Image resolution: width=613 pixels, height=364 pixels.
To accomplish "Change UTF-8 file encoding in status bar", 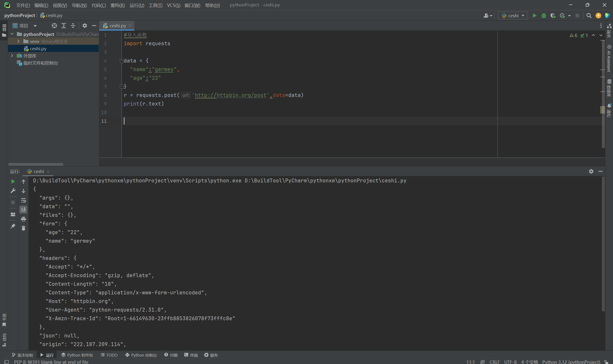I will pyautogui.click(x=510, y=362).
